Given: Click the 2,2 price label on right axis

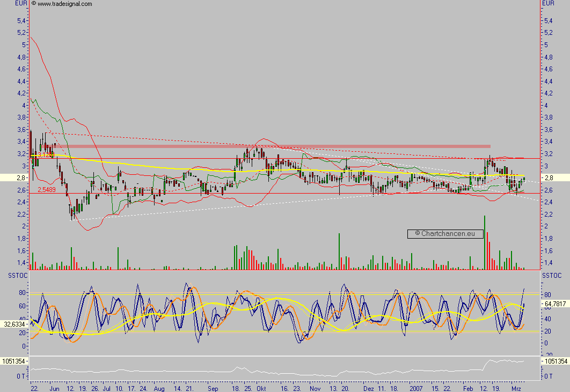Looking at the screenshot, I should coord(549,214).
